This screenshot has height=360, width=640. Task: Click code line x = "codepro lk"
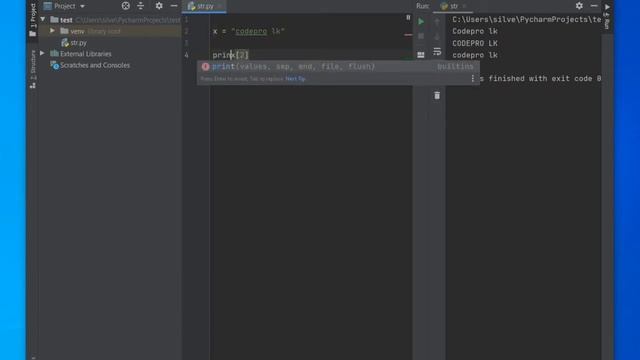click(x=249, y=31)
